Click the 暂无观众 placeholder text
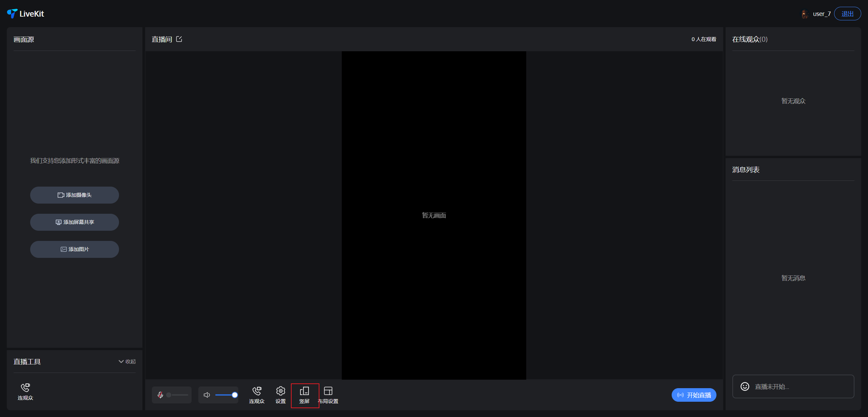The image size is (868, 417). coord(793,101)
